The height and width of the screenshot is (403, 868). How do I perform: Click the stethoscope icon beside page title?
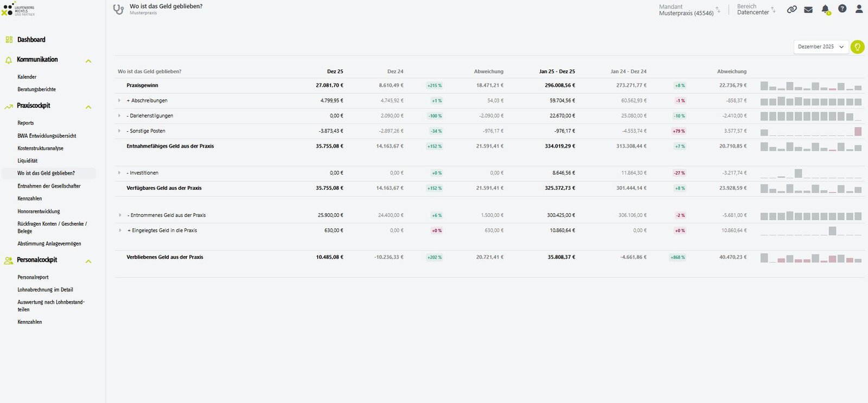(x=118, y=9)
